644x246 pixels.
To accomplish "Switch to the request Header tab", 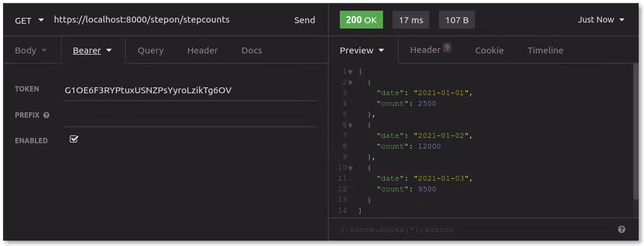I will (202, 51).
